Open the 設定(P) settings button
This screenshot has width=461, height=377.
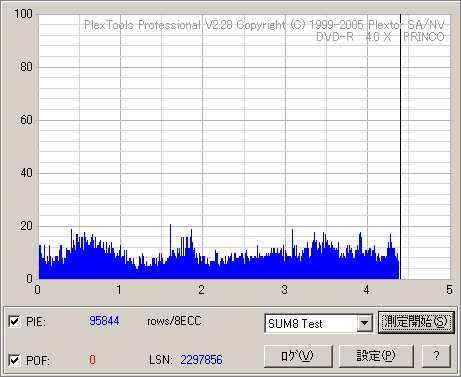[x=376, y=356]
